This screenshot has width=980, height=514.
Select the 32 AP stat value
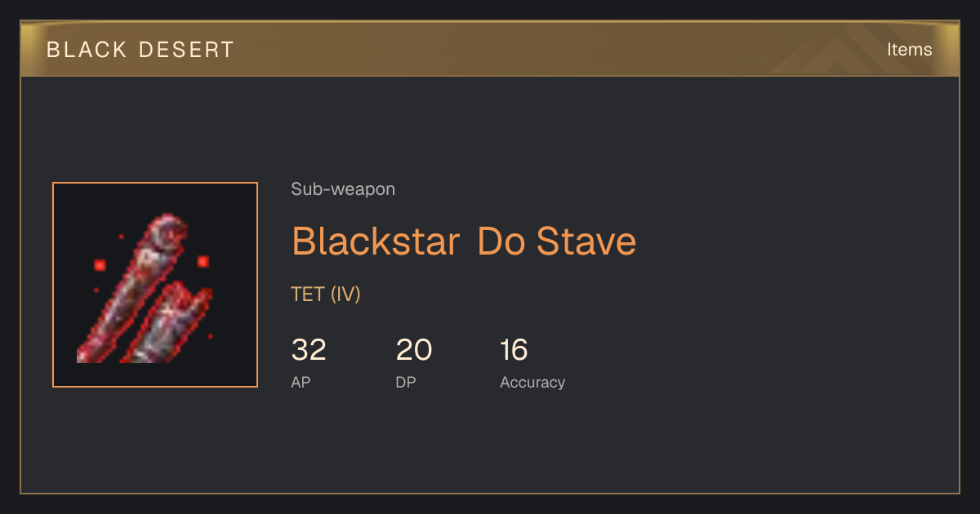tap(309, 350)
